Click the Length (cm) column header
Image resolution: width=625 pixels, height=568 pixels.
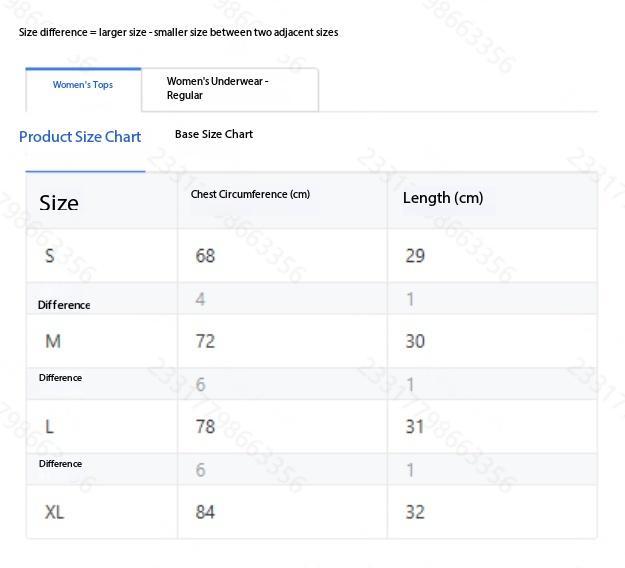(443, 198)
